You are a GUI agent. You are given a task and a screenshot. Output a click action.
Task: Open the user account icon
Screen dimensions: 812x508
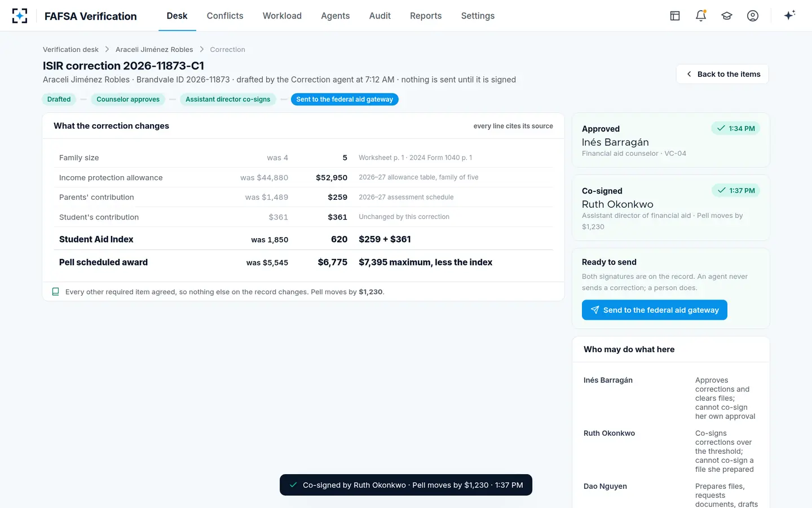click(x=753, y=16)
